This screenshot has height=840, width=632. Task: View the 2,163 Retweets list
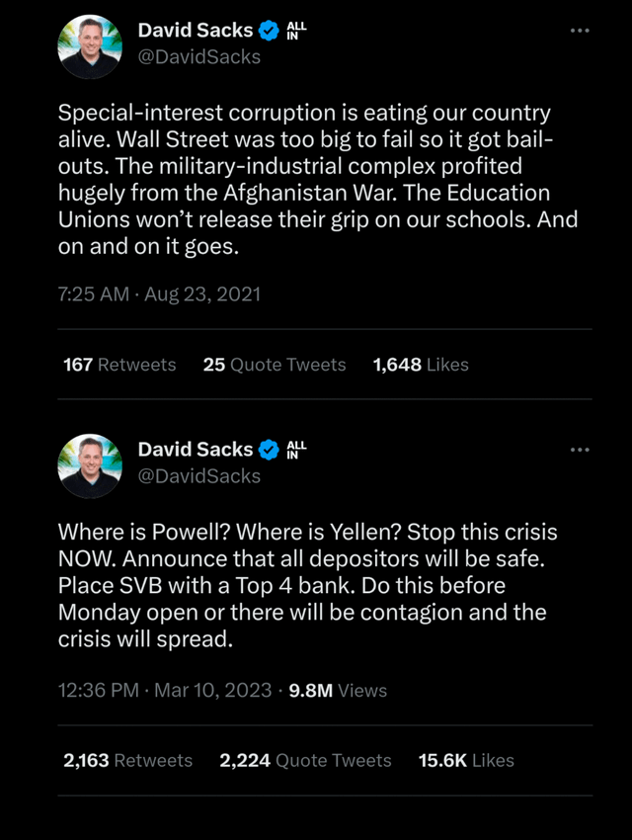[x=127, y=760]
